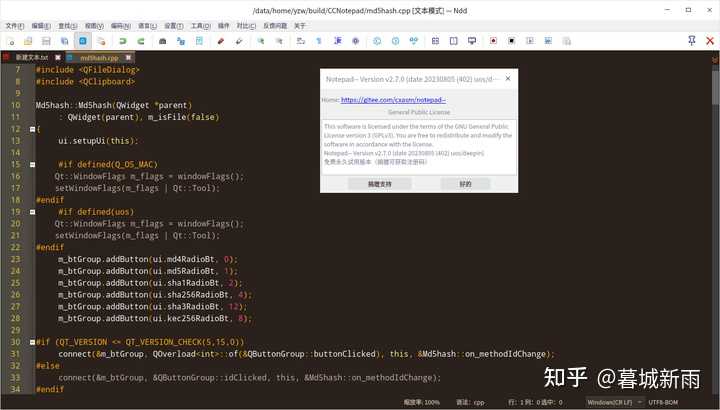
Task: Click the save all files icon
Action: [64, 41]
